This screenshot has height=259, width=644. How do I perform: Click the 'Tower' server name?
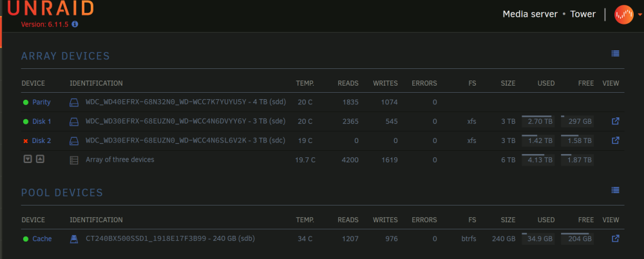(583, 14)
